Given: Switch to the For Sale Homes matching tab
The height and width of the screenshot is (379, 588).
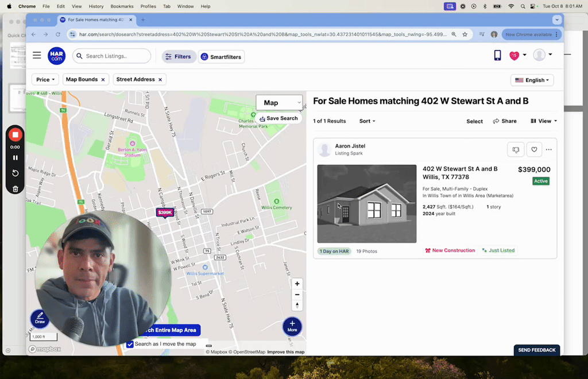Looking at the screenshot, I should pos(95,19).
